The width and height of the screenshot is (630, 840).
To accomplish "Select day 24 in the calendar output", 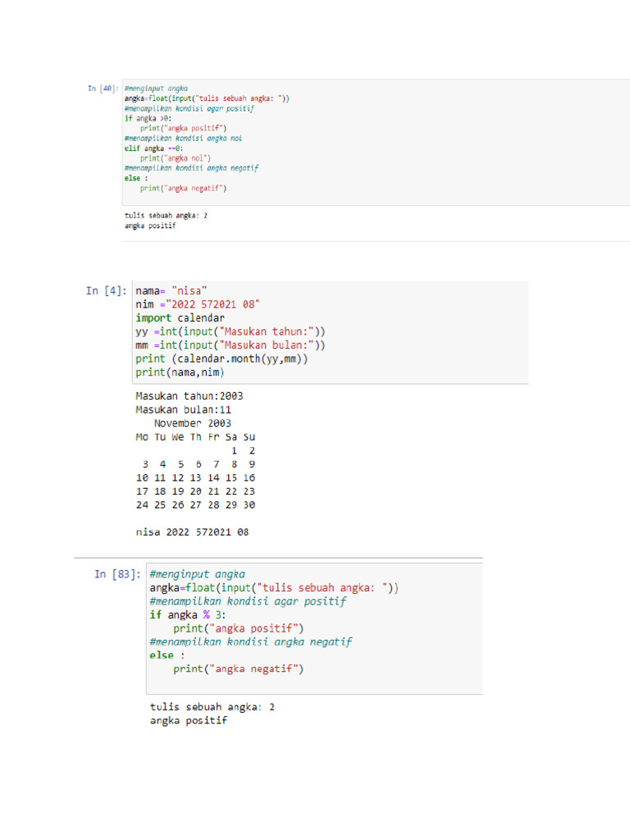I will tap(142, 505).
